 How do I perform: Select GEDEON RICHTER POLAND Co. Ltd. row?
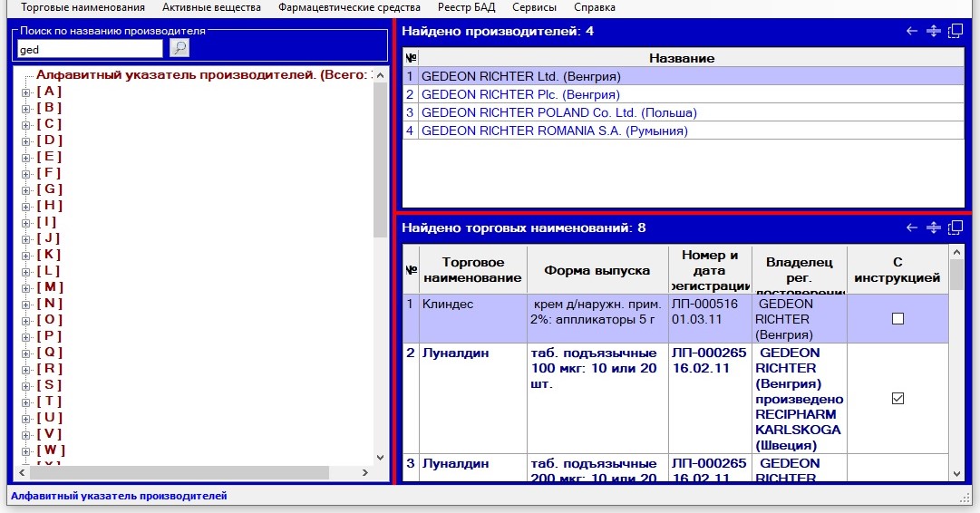(x=558, y=113)
